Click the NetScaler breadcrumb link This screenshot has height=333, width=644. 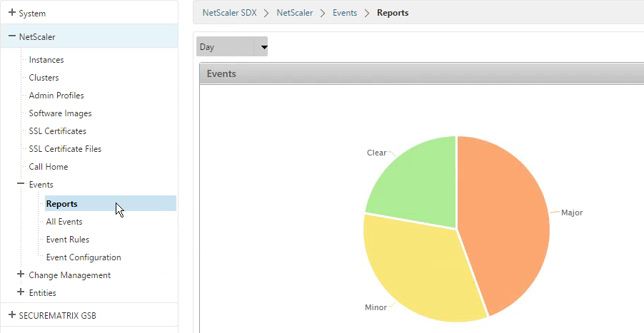click(295, 13)
